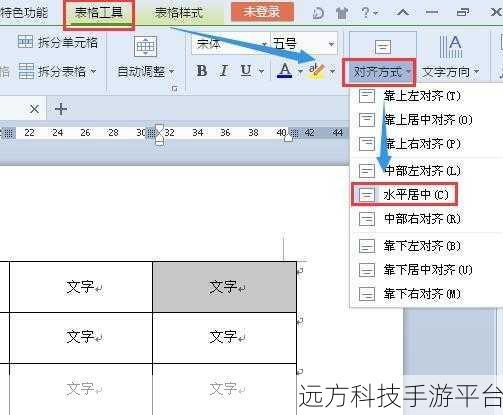Click the alignment icon above 对齐方式
Image resolution: width=503 pixels, height=415 pixels.
pyautogui.click(x=383, y=47)
